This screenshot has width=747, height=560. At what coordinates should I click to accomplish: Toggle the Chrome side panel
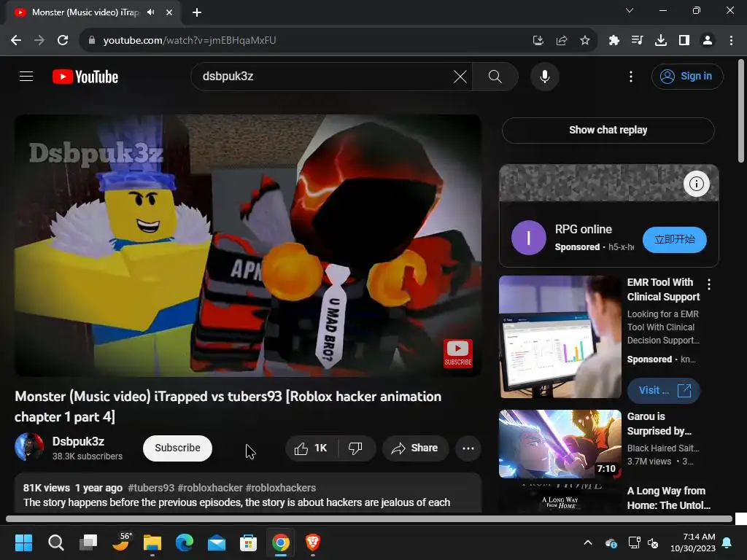pos(684,41)
